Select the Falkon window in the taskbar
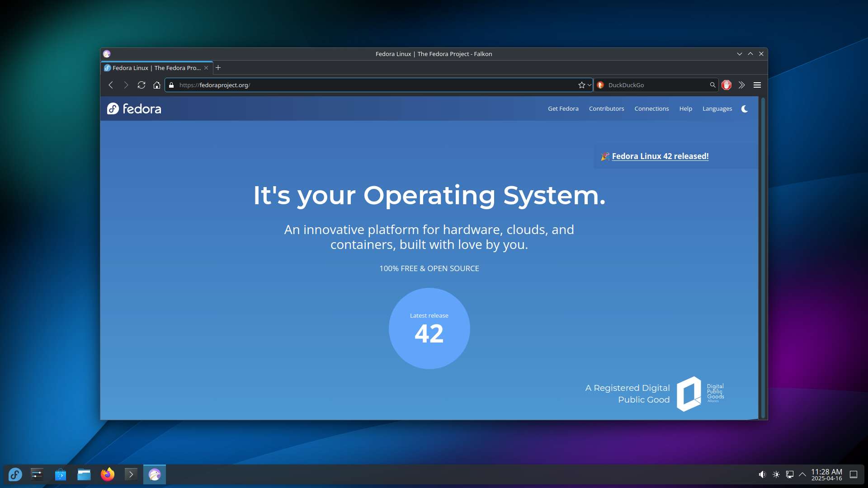 pyautogui.click(x=155, y=474)
